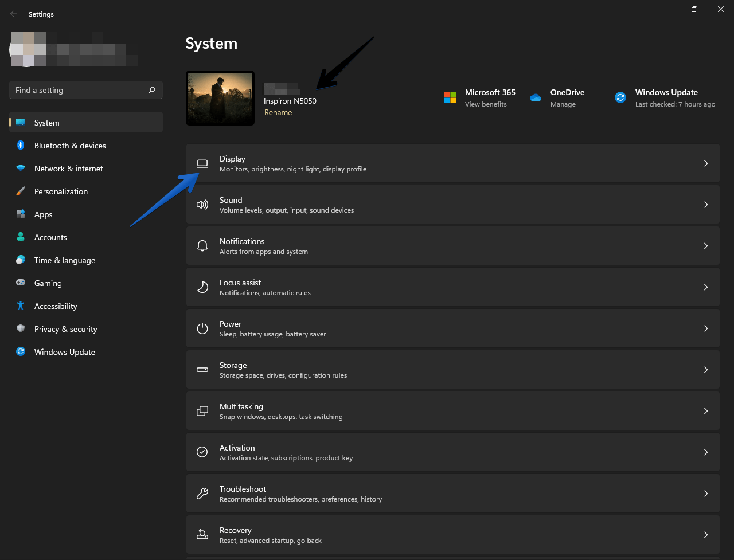Click the Gaming controller icon
Image resolution: width=734 pixels, height=560 pixels.
pos(21,283)
